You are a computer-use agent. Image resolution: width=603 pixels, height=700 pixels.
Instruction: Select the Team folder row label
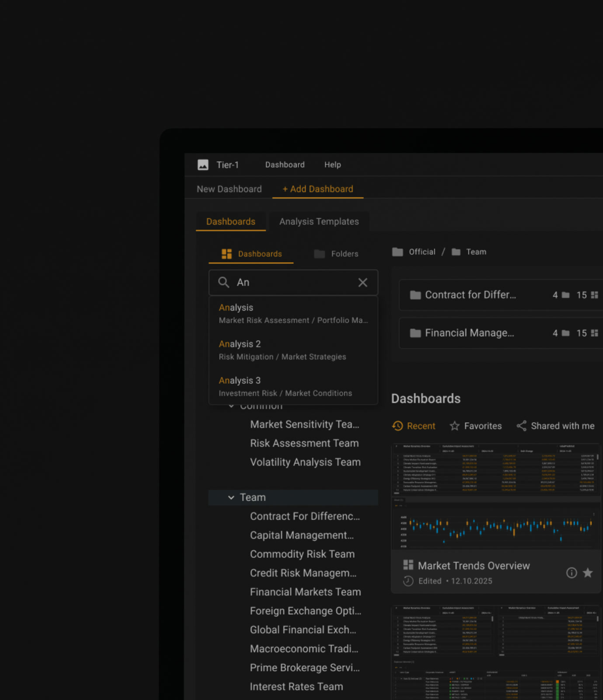253,497
